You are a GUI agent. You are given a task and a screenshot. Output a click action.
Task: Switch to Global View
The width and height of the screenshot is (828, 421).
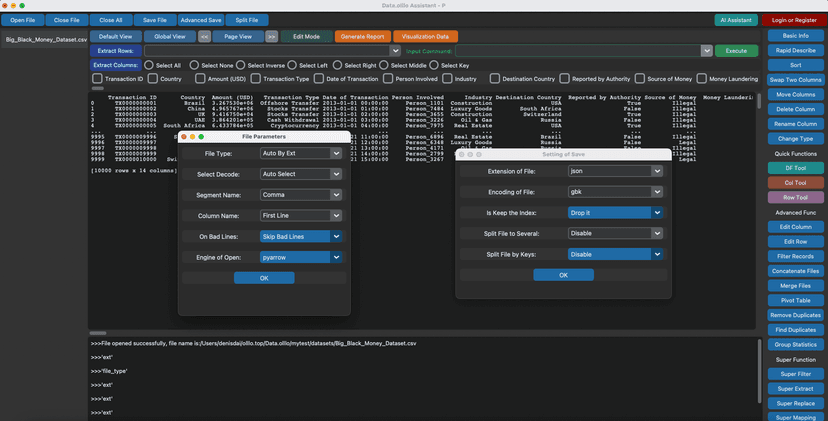(170, 36)
